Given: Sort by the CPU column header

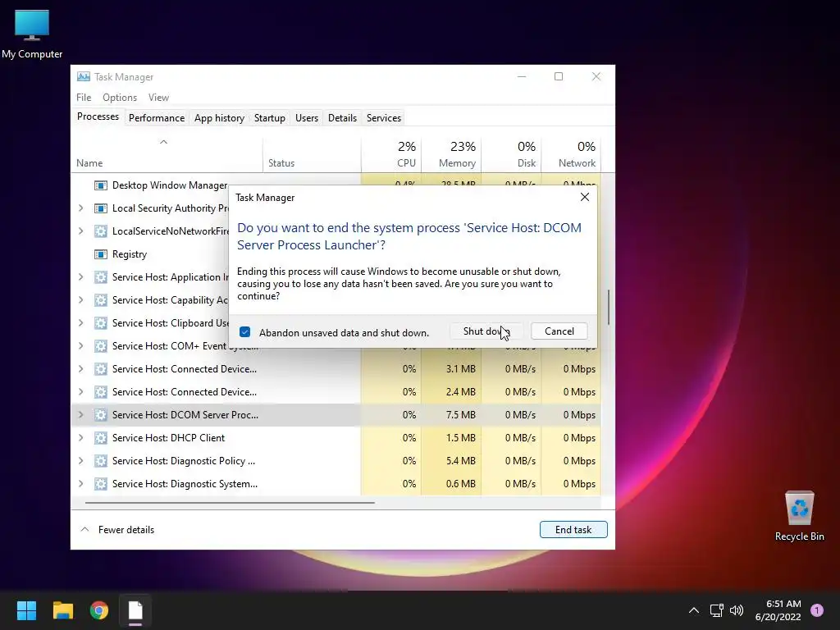Looking at the screenshot, I should pyautogui.click(x=391, y=154).
